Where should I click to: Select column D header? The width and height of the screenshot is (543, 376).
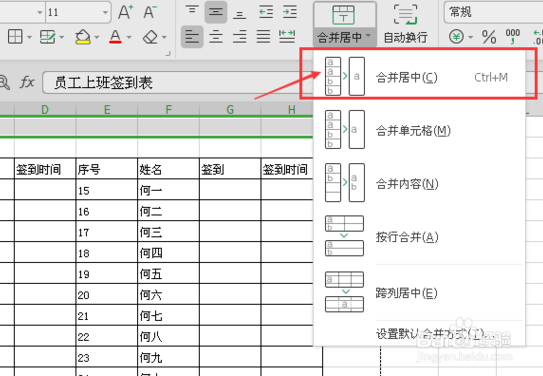point(45,110)
